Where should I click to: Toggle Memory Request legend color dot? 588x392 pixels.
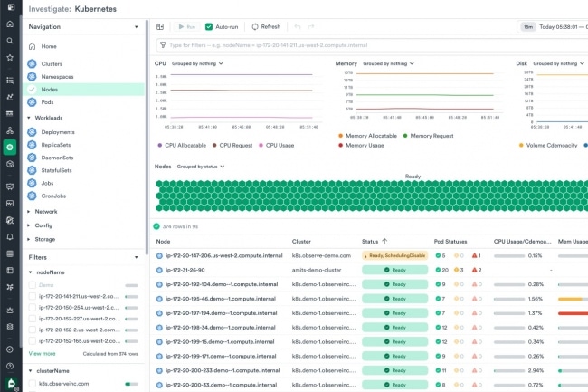tap(405, 136)
